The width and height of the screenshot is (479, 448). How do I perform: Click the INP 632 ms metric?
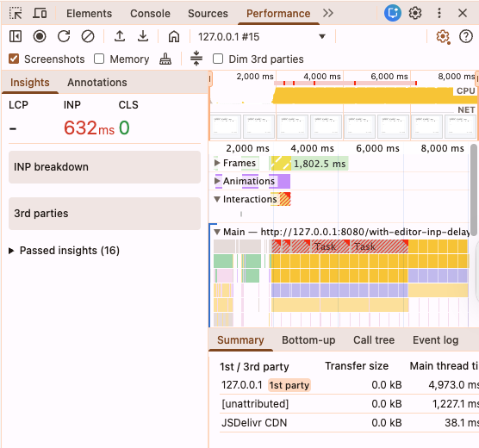[89, 128]
